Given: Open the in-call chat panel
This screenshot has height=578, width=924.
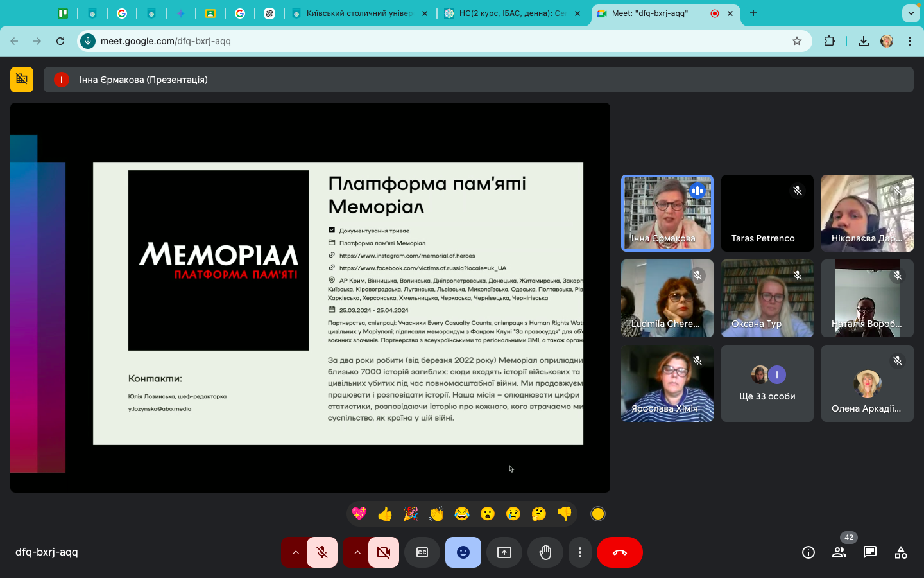Looking at the screenshot, I should (870, 552).
